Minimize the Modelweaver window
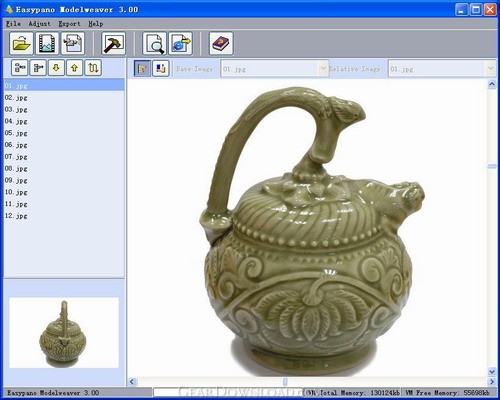The height and width of the screenshot is (400, 500). coord(461,9)
